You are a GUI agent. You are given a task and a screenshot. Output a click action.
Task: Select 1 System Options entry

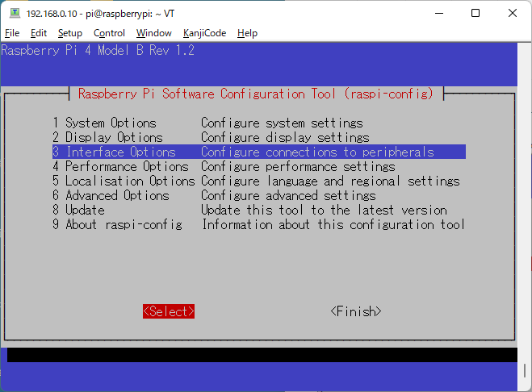pyautogui.click(x=105, y=123)
